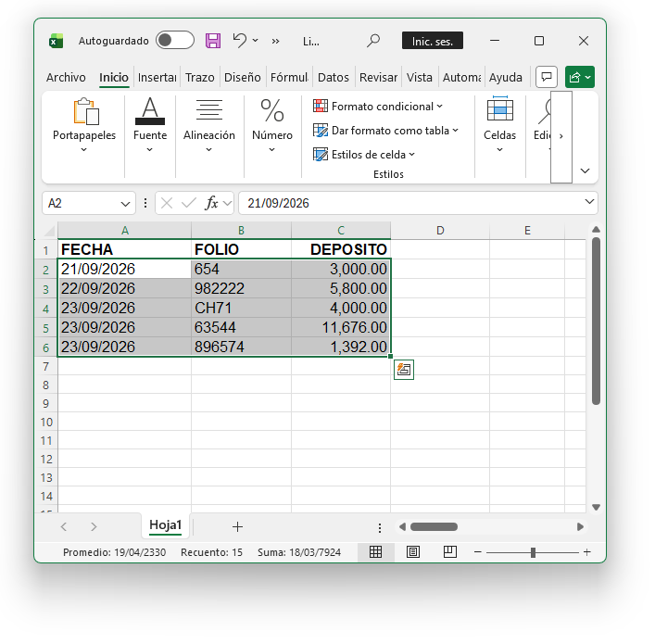Click the Name Box showing A2

point(82,203)
